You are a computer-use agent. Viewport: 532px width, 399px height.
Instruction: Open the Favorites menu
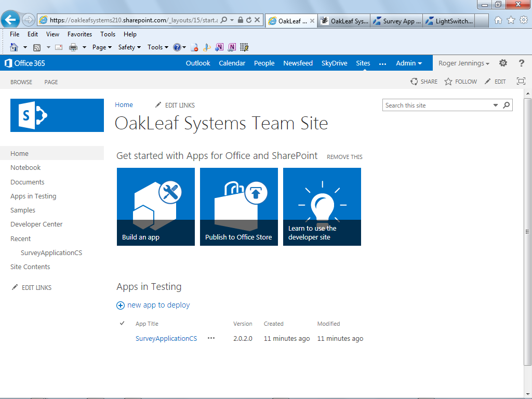pos(79,34)
